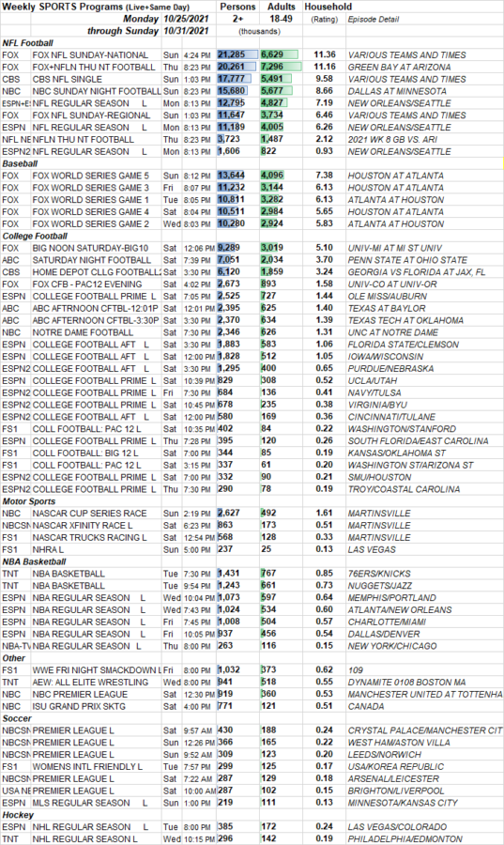Click the 'Hockey' section header
The height and width of the screenshot is (845, 504).
tap(18, 815)
